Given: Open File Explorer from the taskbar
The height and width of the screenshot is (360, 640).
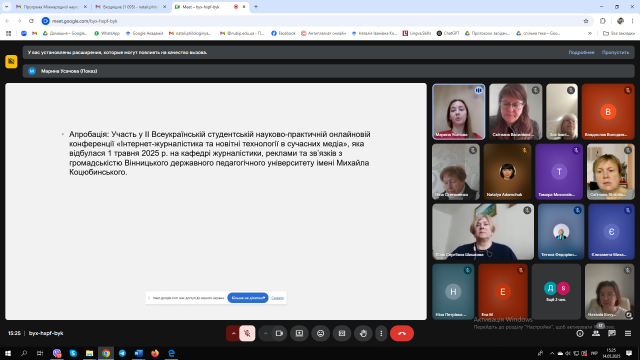Looking at the screenshot, I should [89, 353].
